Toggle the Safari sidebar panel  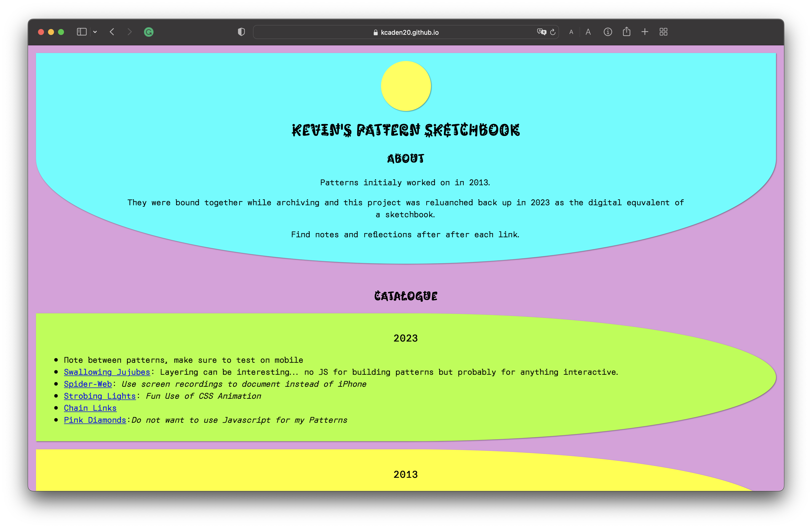pos(81,32)
